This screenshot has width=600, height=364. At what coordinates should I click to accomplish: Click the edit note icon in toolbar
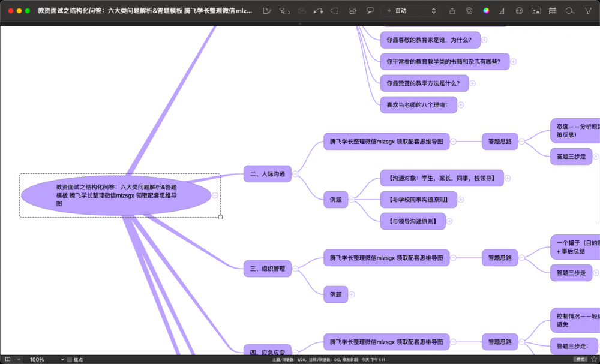click(268, 11)
